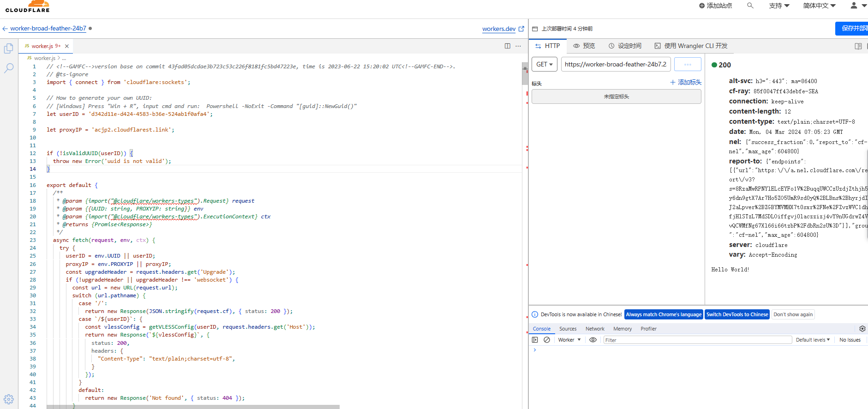This screenshot has width=868, height=409.
Task: Open the Explorer files icon in sidebar
Action: coord(8,48)
